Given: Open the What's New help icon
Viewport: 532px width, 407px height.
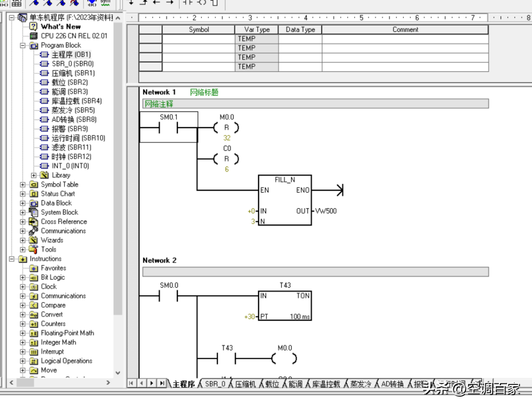Looking at the screenshot, I should [33, 27].
